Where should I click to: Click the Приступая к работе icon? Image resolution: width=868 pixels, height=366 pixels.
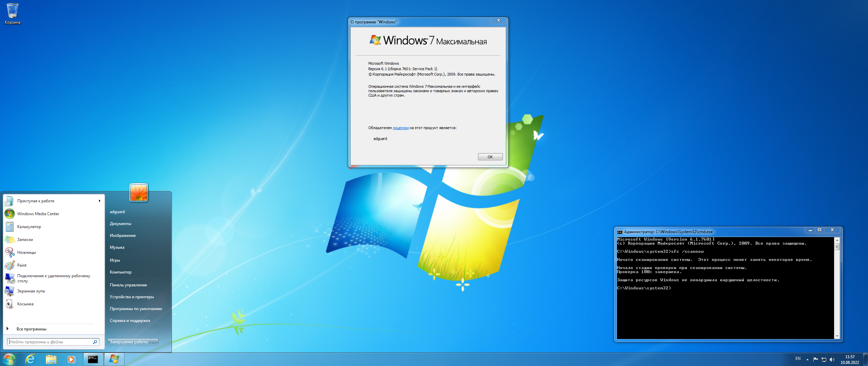(9, 201)
